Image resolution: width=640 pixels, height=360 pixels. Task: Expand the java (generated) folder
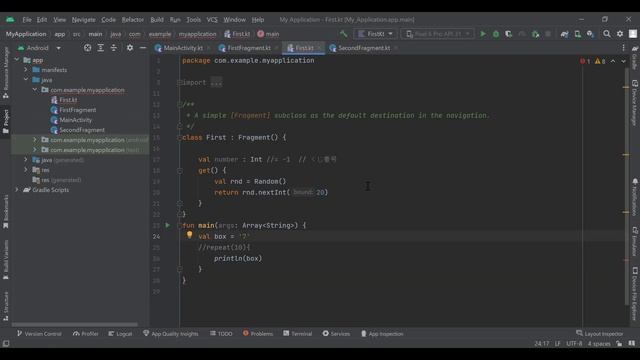click(x=26, y=160)
